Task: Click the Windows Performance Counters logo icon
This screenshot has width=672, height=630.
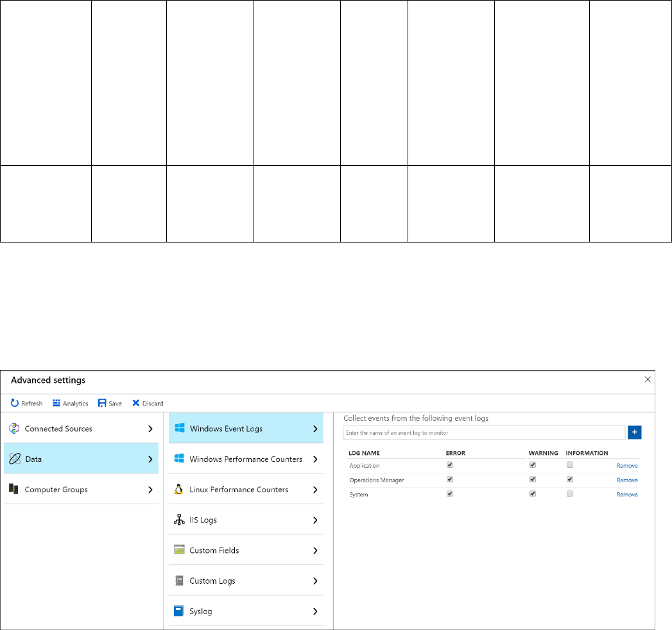Action: click(179, 458)
